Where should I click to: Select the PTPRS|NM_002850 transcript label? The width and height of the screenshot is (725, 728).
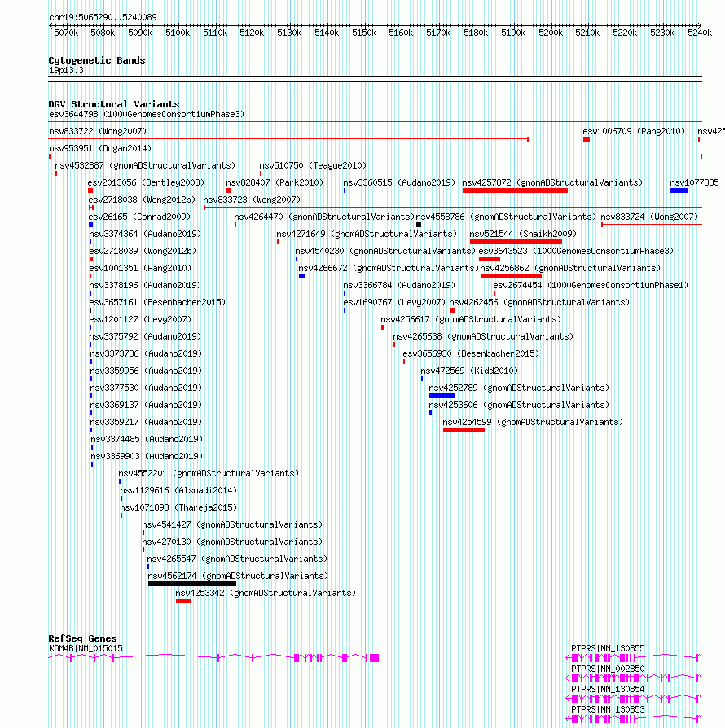(x=608, y=669)
